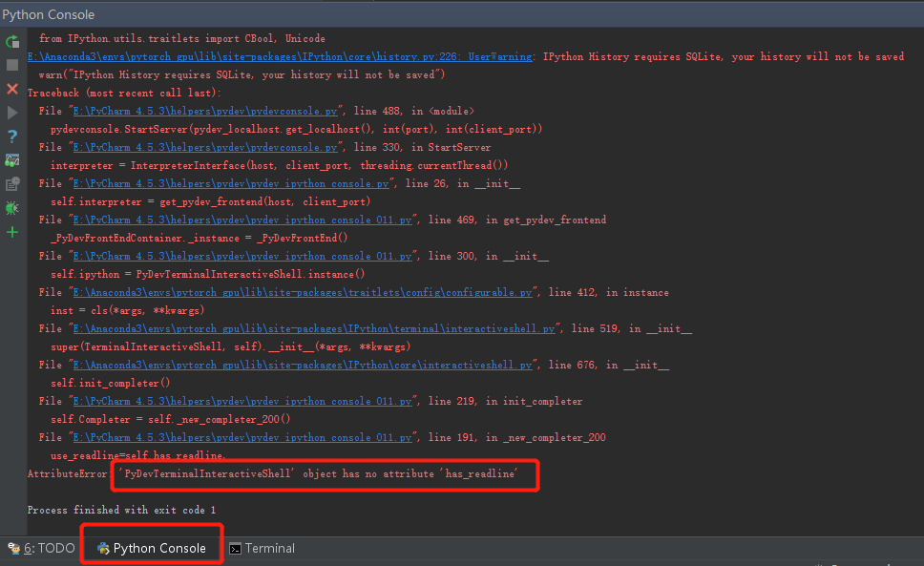The height and width of the screenshot is (566, 924).
Task: Open console history with the clipboard icon
Action: (x=12, y=185)
